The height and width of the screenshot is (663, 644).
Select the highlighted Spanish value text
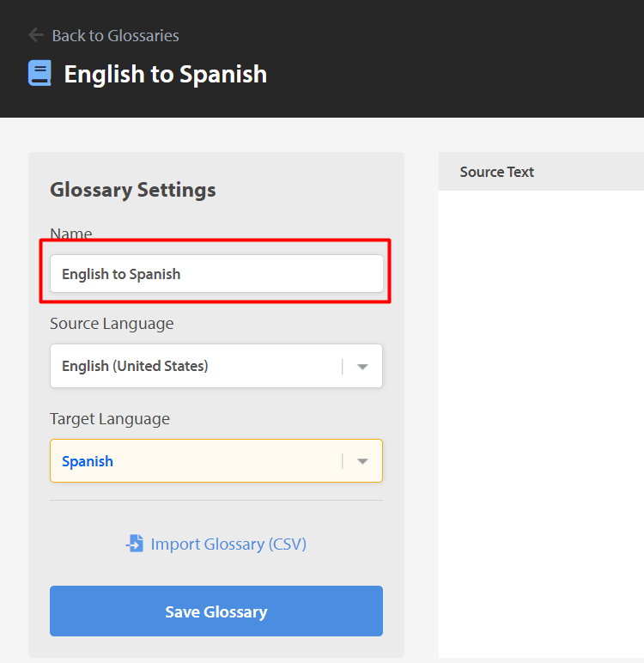tap(88, 461)
